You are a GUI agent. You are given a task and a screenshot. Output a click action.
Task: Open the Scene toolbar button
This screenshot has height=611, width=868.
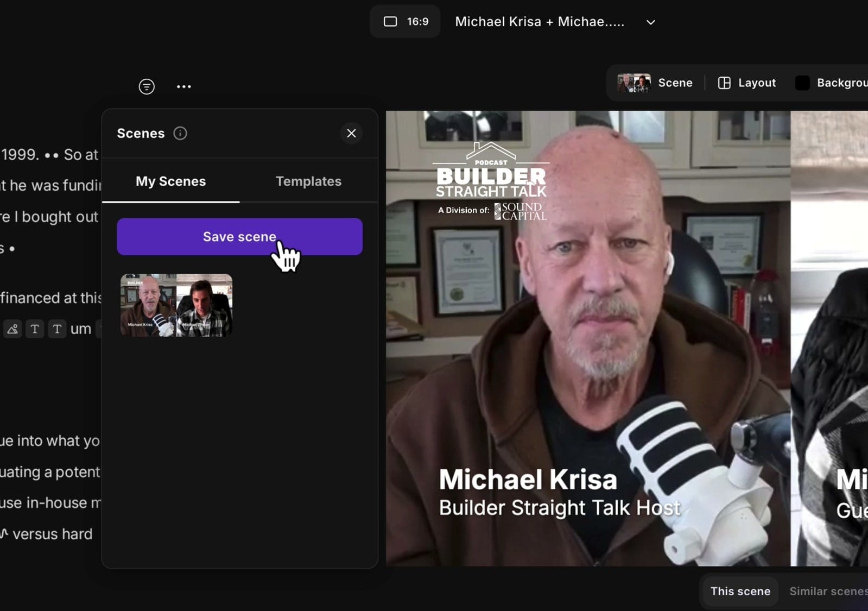pyautogui.click(x=655, y=83)
